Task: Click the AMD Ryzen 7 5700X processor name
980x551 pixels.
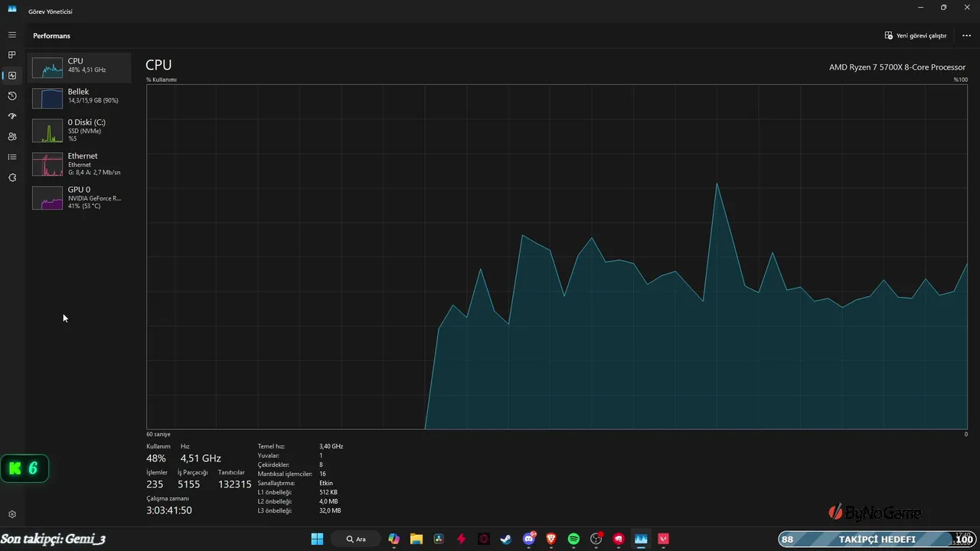Action: click(x=897, y=67)
